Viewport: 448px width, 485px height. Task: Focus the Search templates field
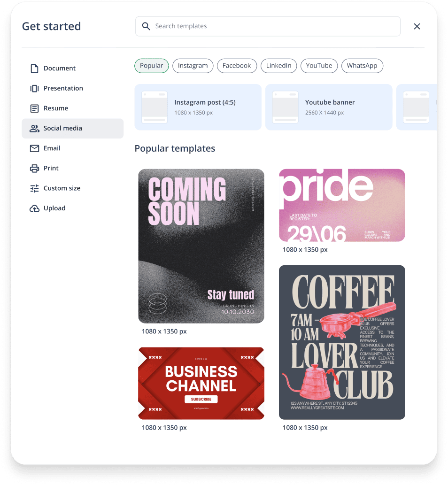click(x=268, y=26)
